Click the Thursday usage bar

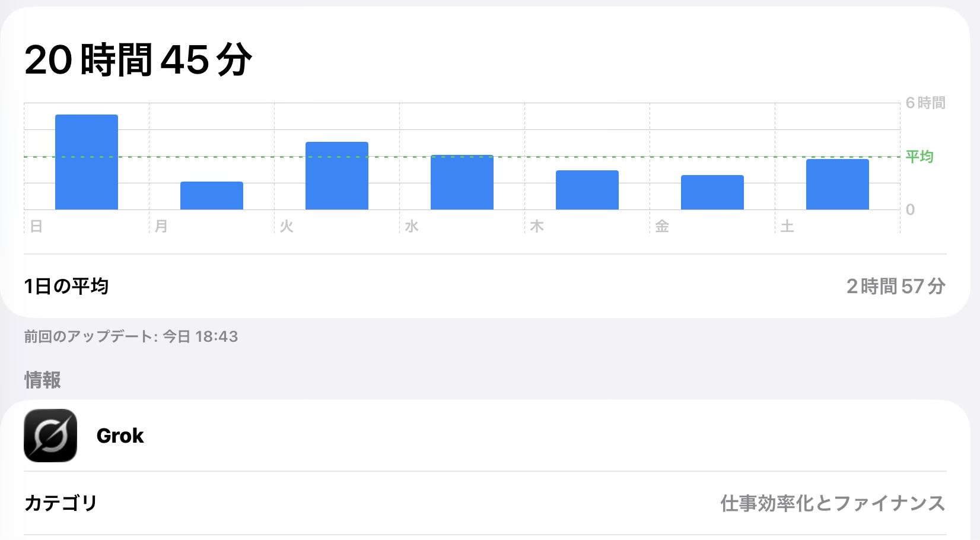pyautogui.click(x=587, y=190)
